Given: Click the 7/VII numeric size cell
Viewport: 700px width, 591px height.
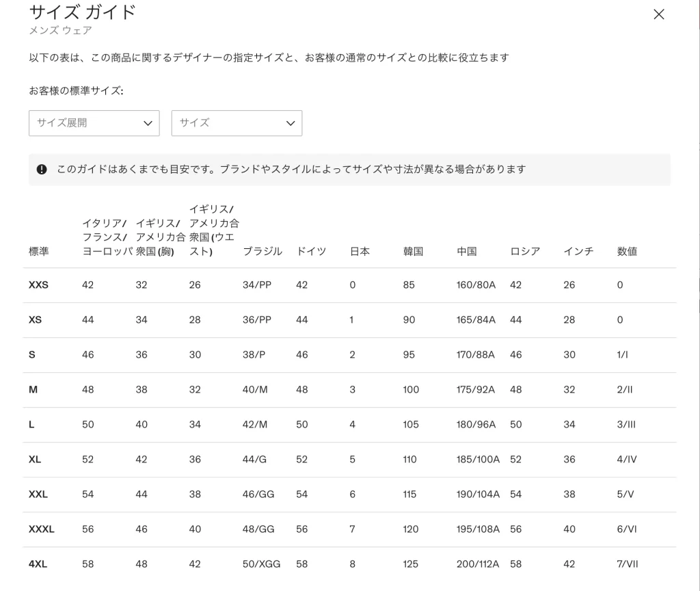Looking at the screenshot, I should pos(628,564).
